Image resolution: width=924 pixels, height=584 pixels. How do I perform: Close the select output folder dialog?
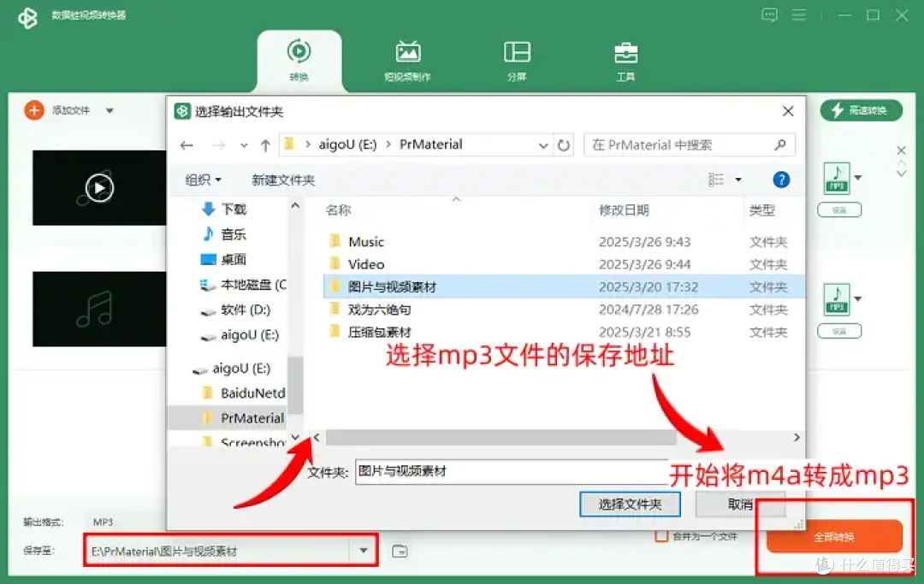point(788,111)
